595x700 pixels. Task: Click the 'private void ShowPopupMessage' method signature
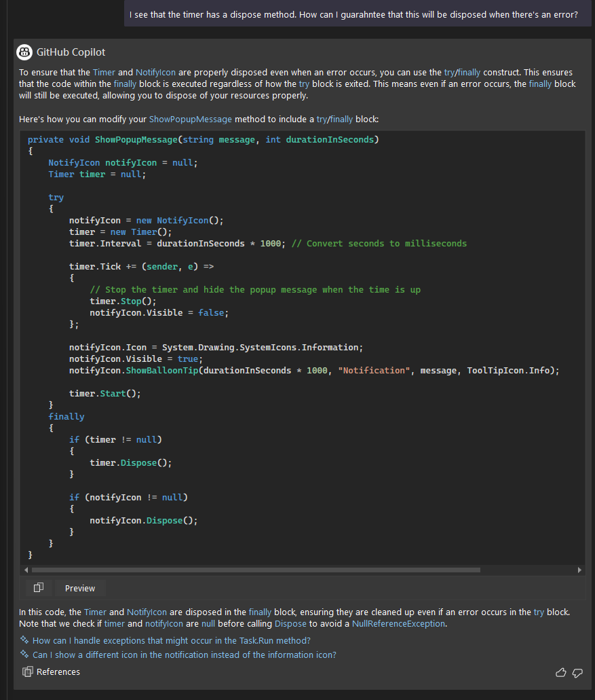tap(204, 139)
